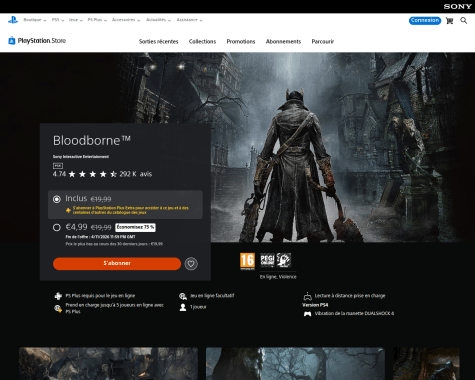Click the Économisez 75 % badge
475x380 pixels.
135,227
